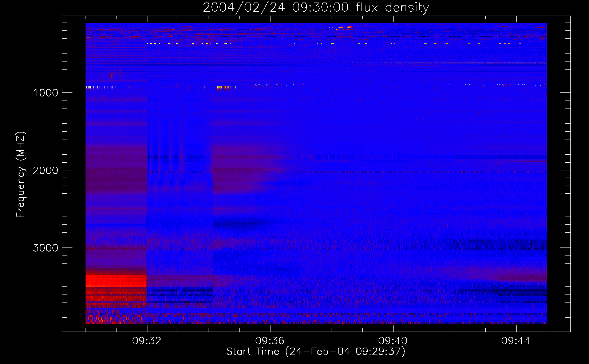Image resolution: width=589 pixels, height=364 pixels.
Task: Select the '1000' frequency axis label
Action: click(46, 93)
